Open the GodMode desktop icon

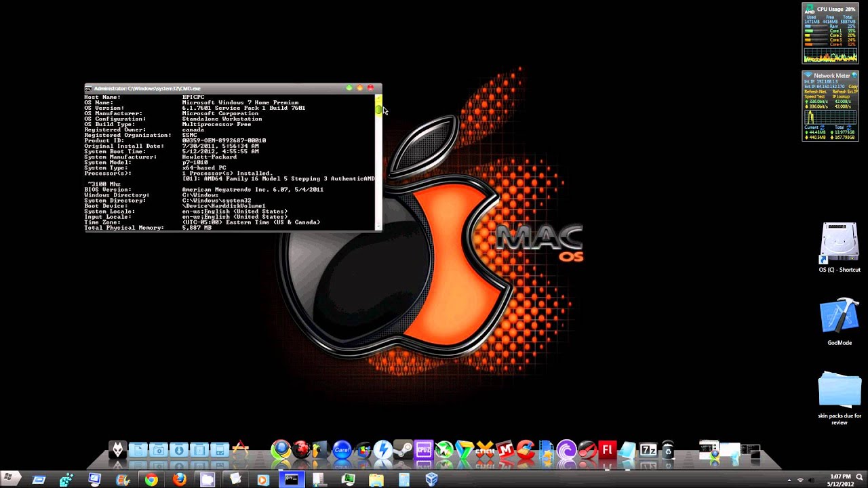(840, 322)
